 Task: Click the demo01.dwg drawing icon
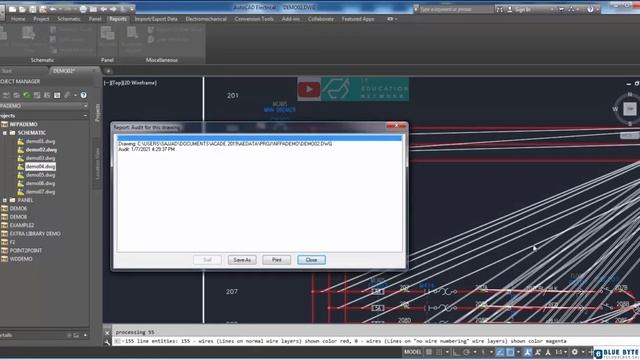[x=20, y=141]
